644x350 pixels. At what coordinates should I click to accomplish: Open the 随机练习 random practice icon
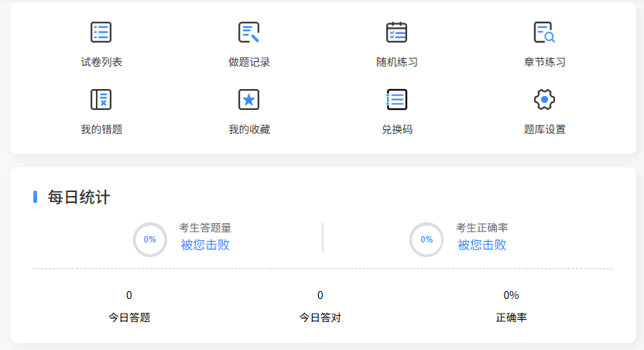(x=396, y=32)
